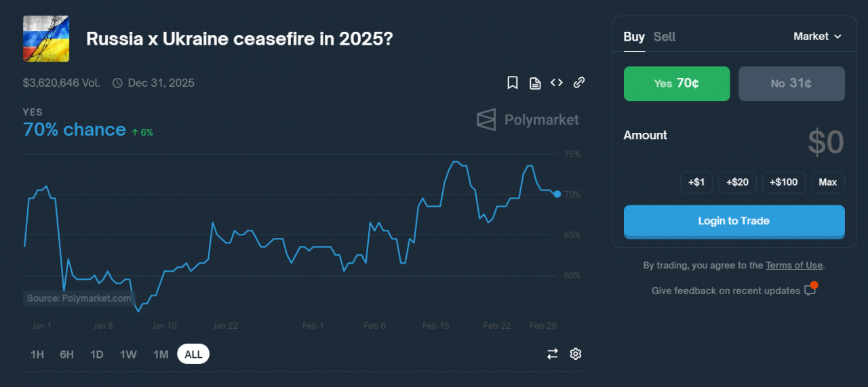Click the feedback speech bubble icon

(x=810, y=290)
